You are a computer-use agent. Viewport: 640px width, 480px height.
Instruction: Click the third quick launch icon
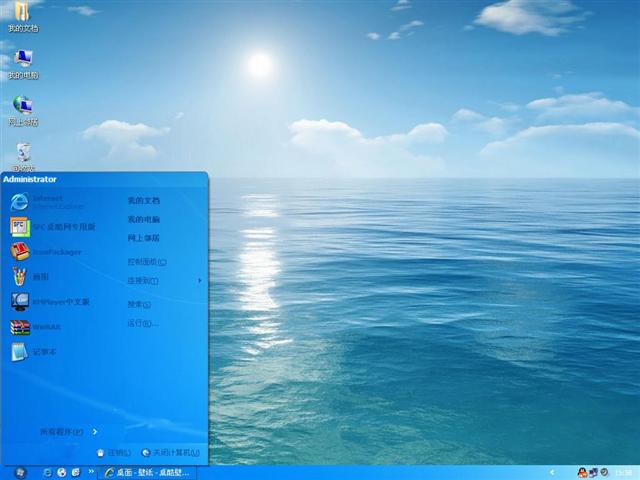pos(76,473)
